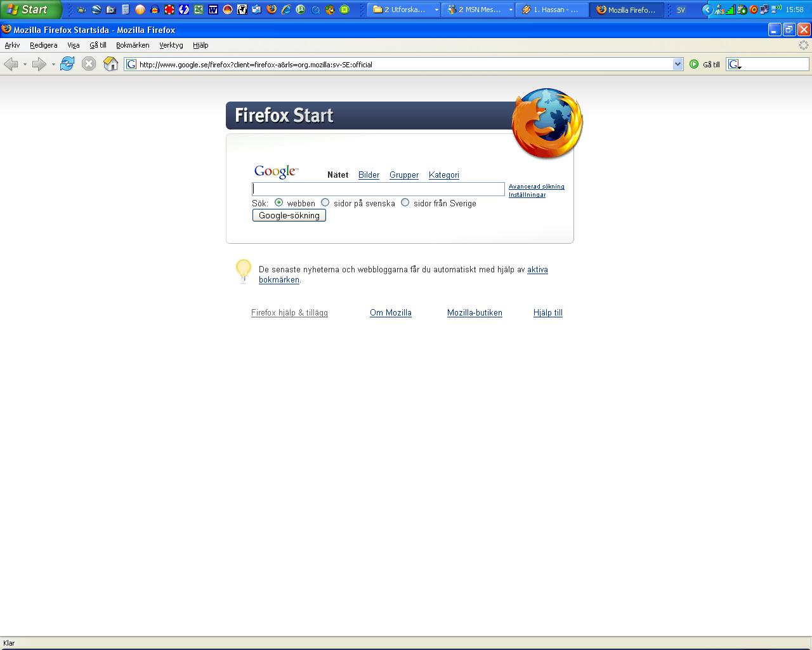This screenshot has width=812, height=650.
Task: Open the 'Gå till' menu
Action: pos(98,45)
